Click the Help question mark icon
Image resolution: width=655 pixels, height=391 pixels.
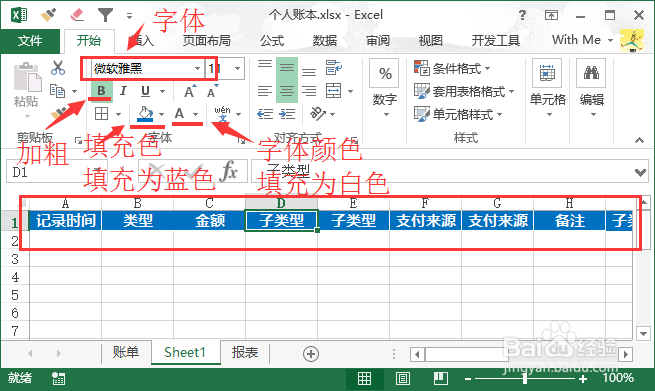(522, 15)
